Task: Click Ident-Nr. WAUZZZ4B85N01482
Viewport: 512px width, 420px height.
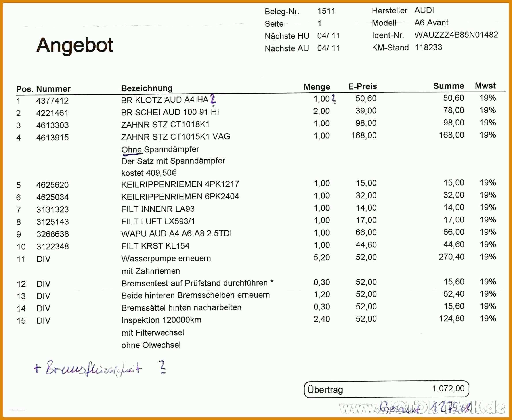Action: pos(456,35)
